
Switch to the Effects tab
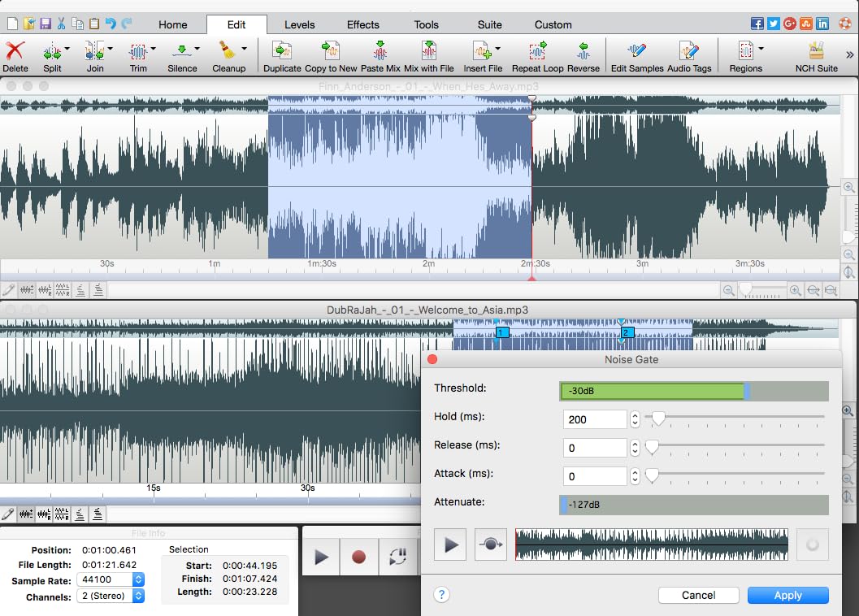[x=363, y=24]
